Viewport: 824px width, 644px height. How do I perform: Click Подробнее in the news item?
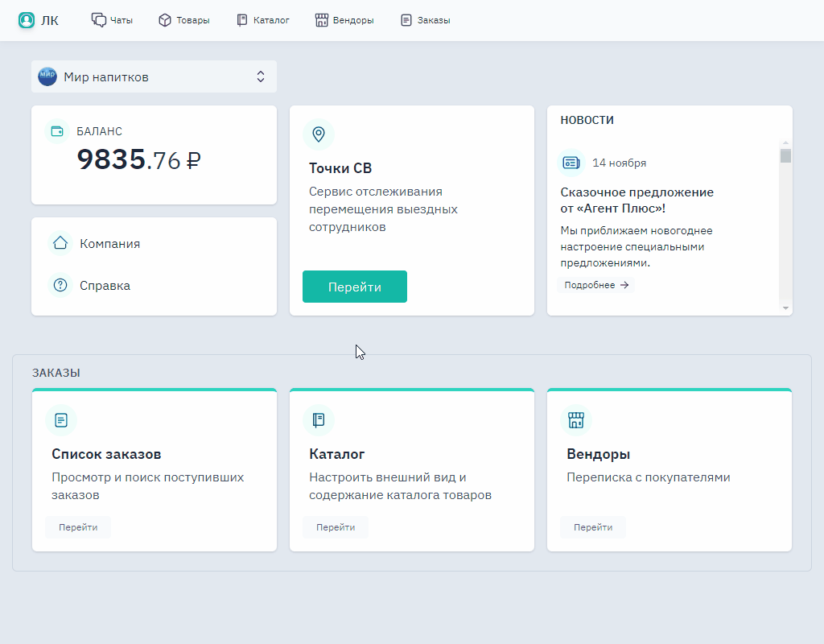tap(596, 284)
